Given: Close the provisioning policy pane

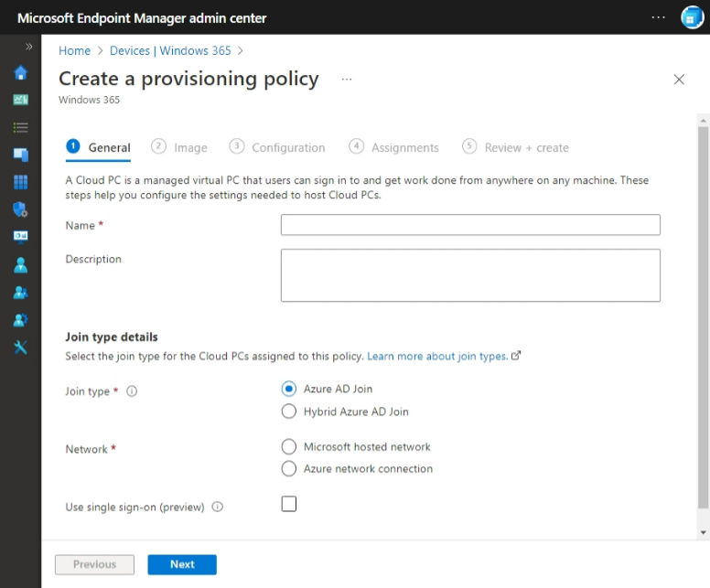Looking at the screenshot, I should click(x=679, y=80).
